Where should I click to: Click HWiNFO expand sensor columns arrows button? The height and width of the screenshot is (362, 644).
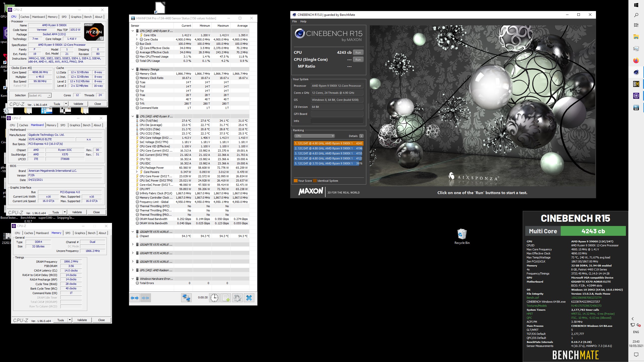tap(135, 298)
